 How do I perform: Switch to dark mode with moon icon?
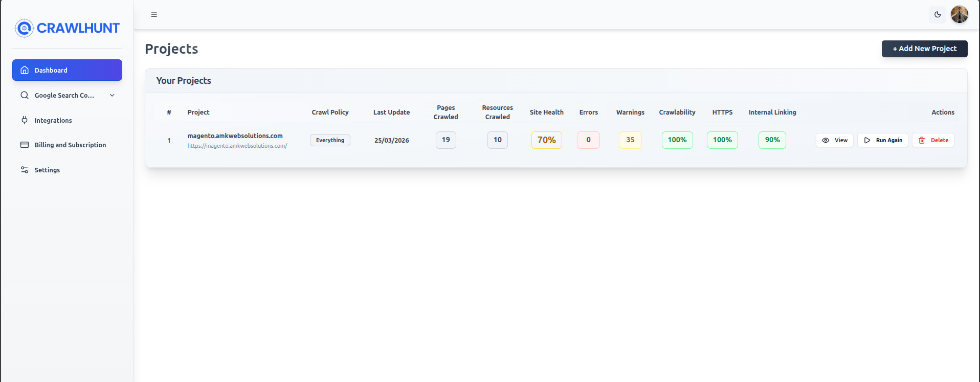[938, 14]
